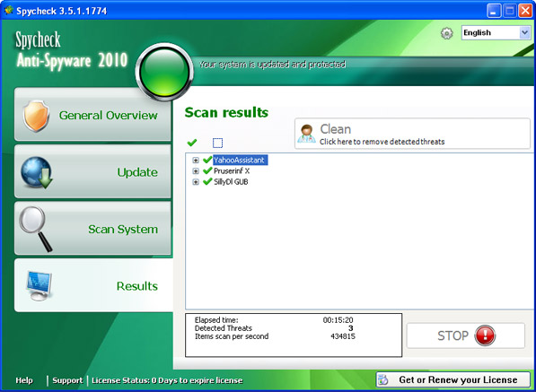The image size is (536, 392).
Task: Click the magnifying glass icon
Action: 36,229
